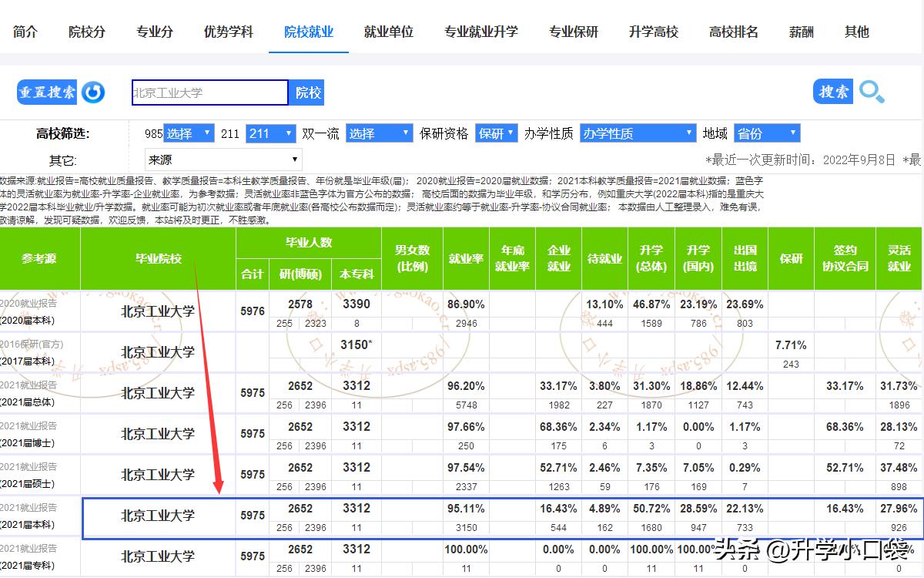Open the 985 选择 dropdown
924x578 pixels.
tap(188, 133)
